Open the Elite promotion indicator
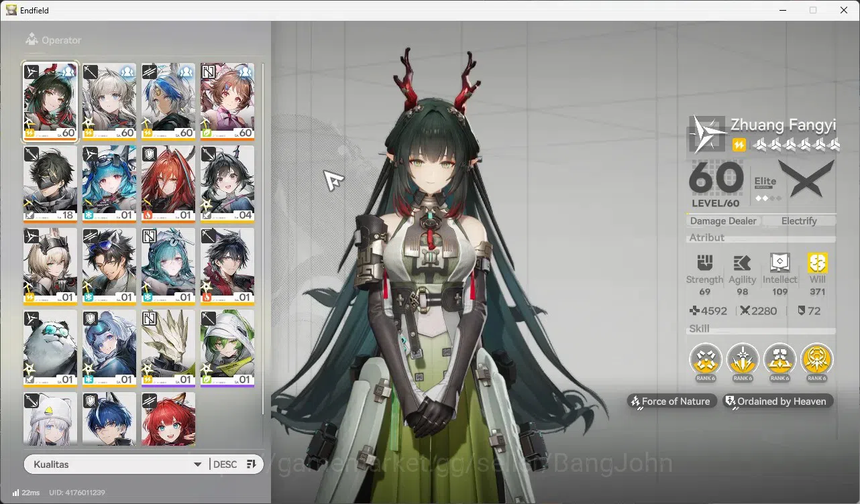 click(x=767, y=189)
